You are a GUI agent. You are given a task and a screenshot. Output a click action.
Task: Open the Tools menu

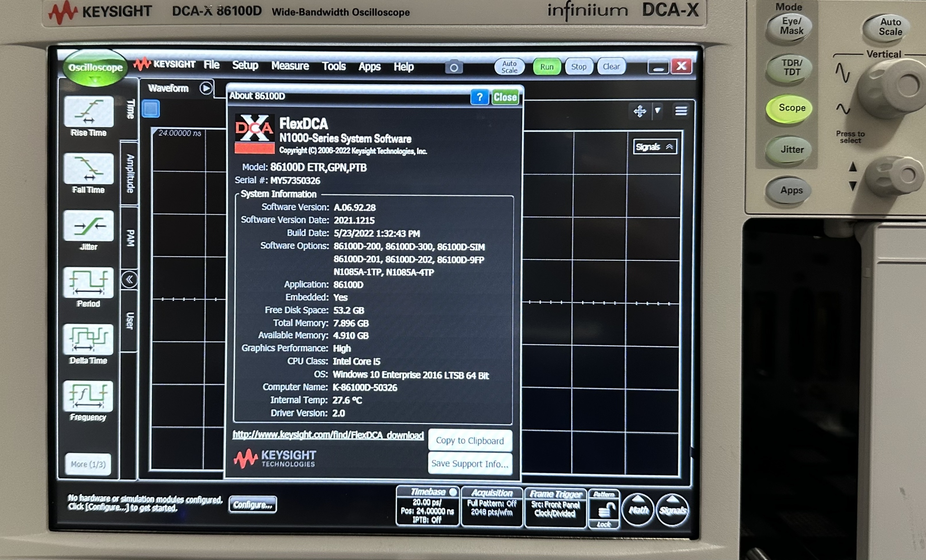[x=334, y=66]
